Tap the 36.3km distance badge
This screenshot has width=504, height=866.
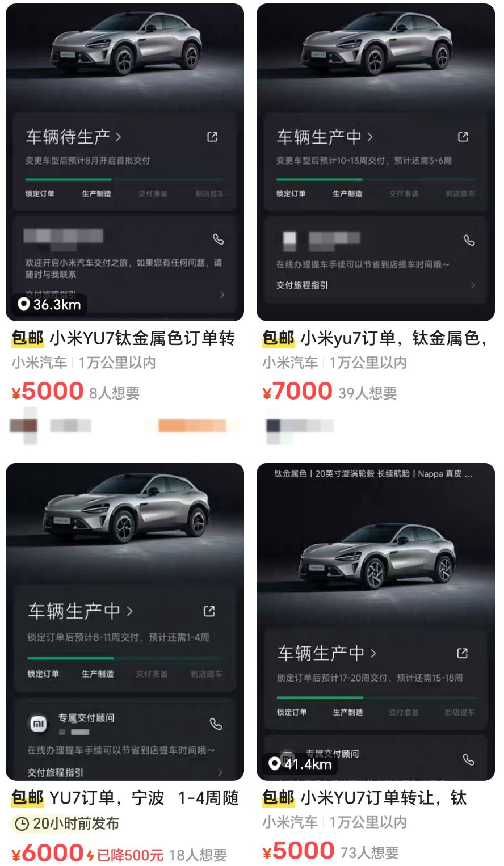pyautogui.click(x=49, y=305)
